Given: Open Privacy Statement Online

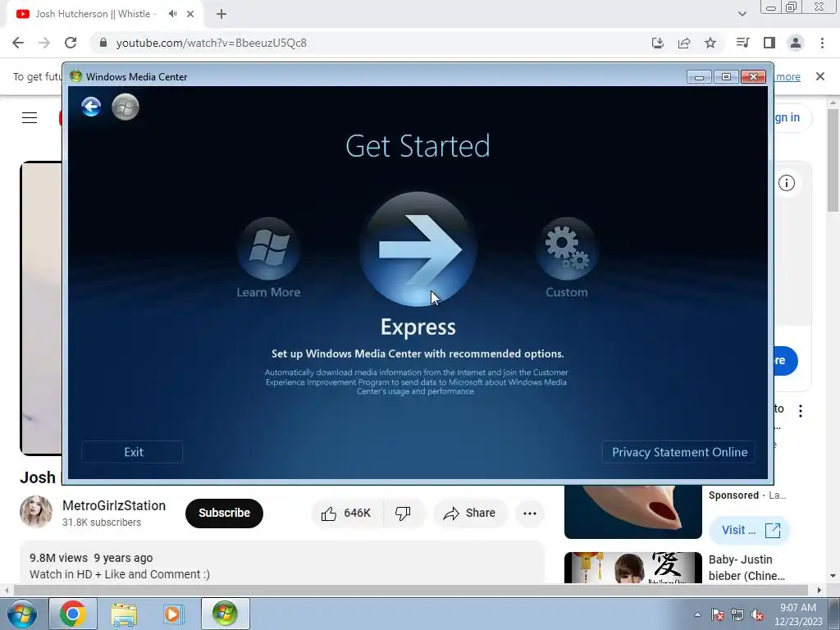Looking at the screenshot, I should coord(679,452).
